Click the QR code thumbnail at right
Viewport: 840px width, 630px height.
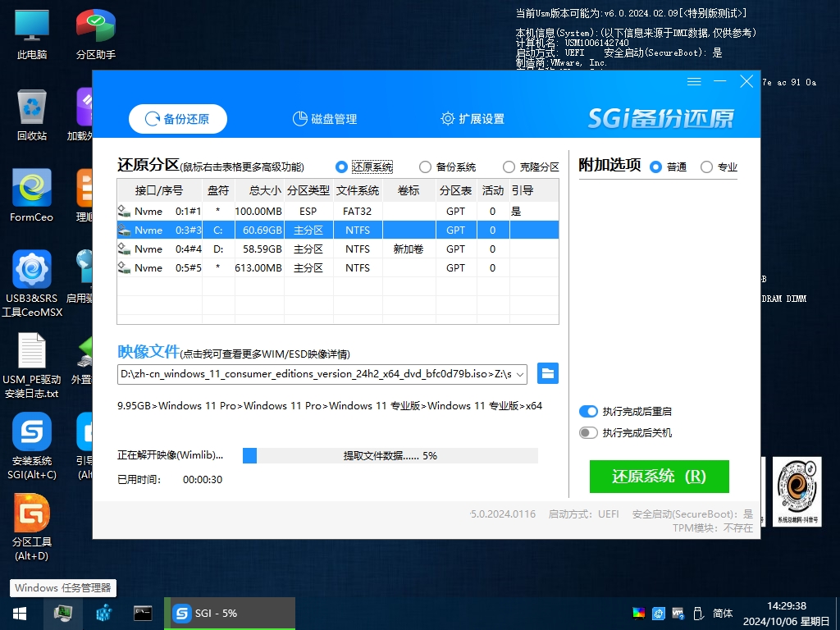tap(797, 491)
